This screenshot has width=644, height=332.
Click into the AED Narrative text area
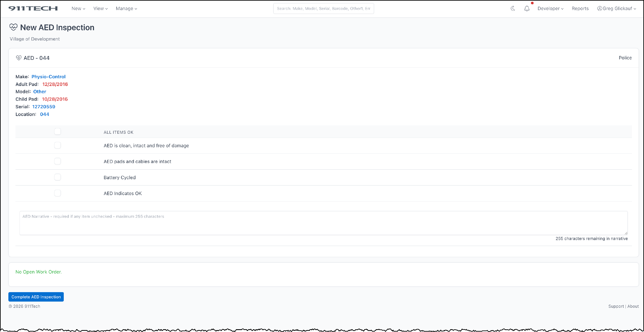coord(323,223)
